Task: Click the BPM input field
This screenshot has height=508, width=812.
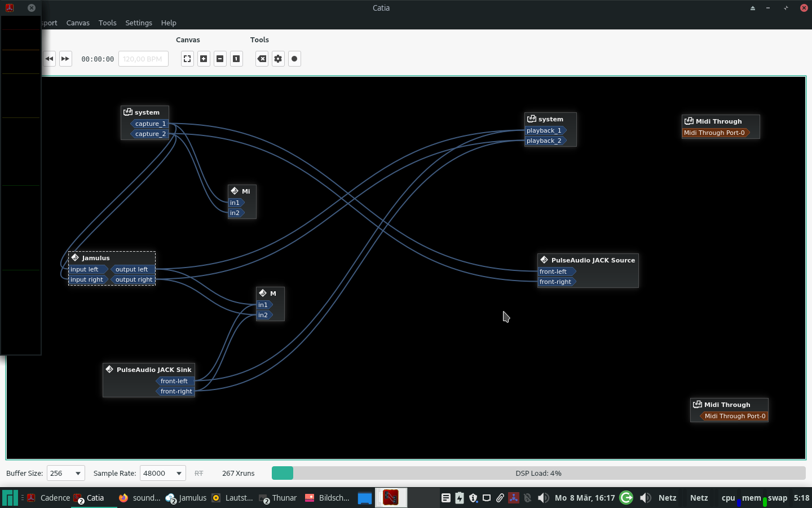Action: (x=143, y=59)
